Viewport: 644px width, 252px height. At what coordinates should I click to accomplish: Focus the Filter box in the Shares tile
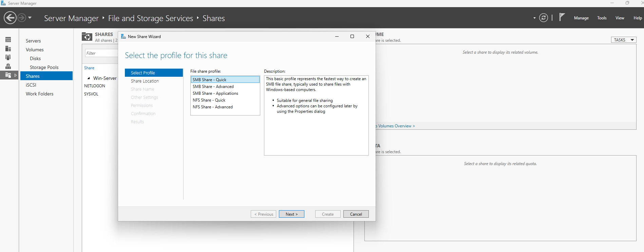coord(101,53)
